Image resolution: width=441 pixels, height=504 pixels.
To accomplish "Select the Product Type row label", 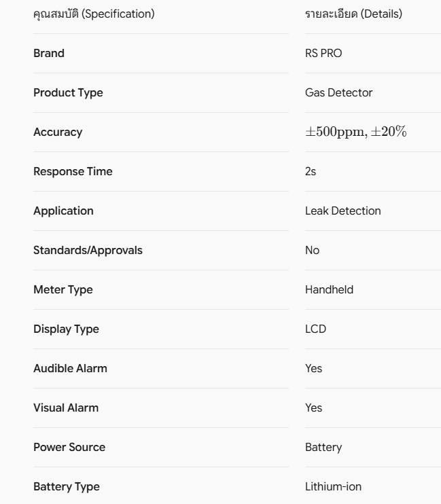I will pos(68,93).
